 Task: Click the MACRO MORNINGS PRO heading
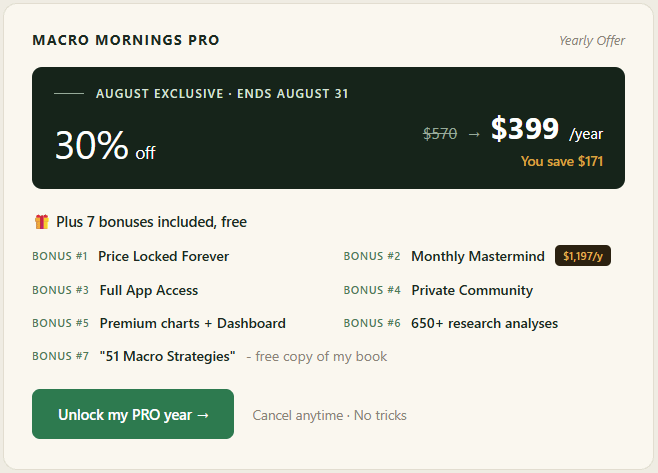point(126,40)
